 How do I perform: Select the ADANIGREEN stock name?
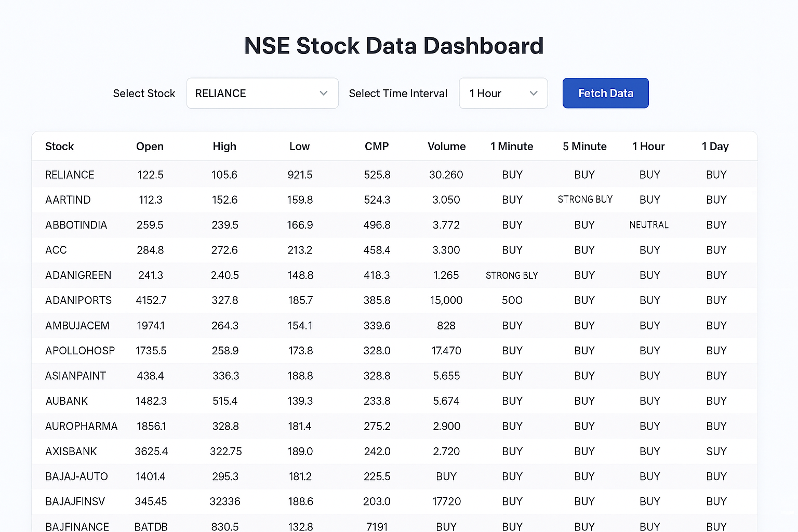point(78,275)
